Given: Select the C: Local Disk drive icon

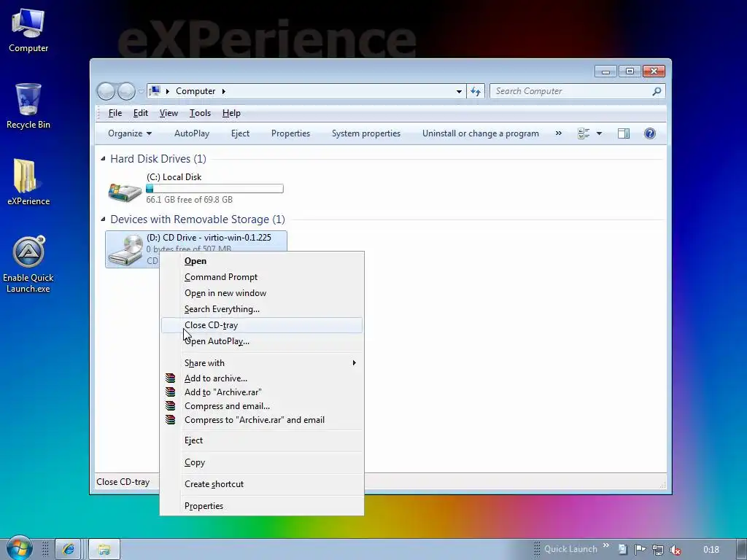Looking at the screenshot, I should pos(124,192).
